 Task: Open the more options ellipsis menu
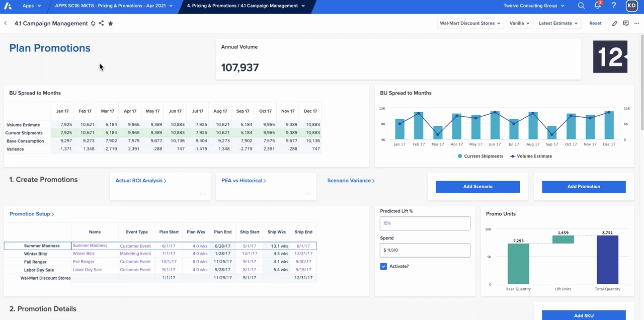click(x=637, y=23)
